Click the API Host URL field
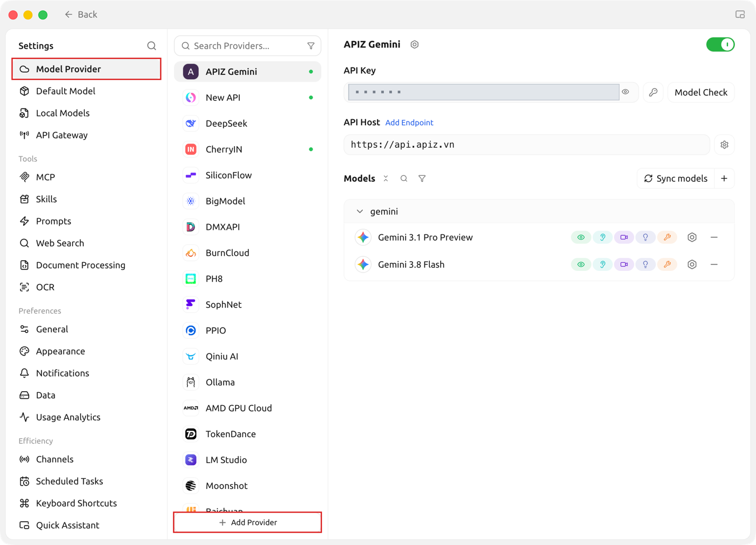The width and height of the screenshot is (756, 545). [x=526, y=145]
